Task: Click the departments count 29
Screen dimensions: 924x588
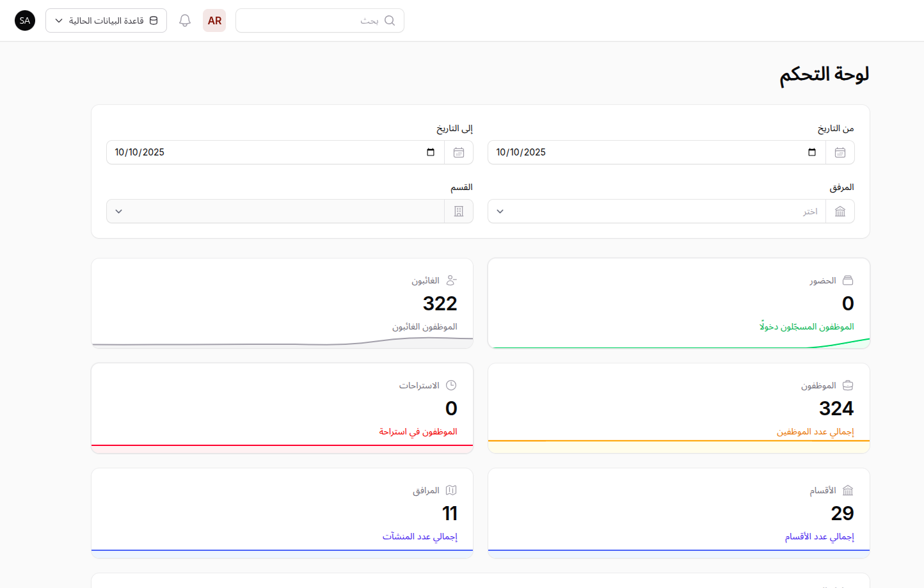Action: 842,513
